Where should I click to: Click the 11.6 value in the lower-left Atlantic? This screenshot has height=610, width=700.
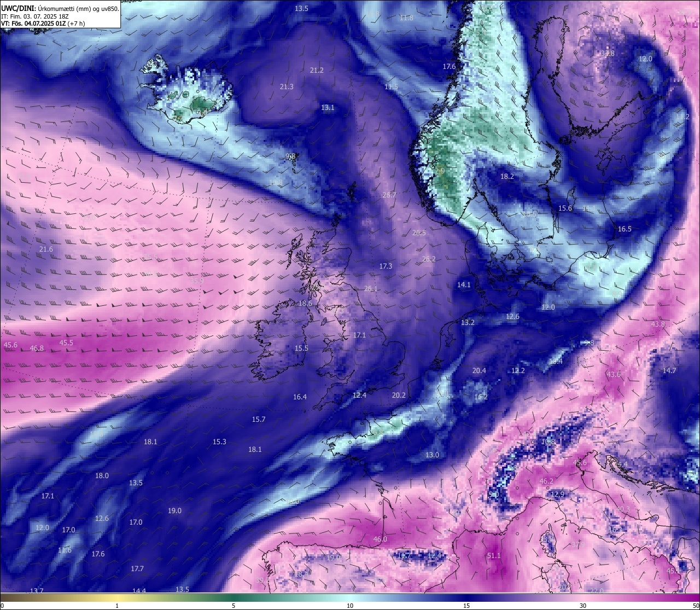[x=65, y=550]
